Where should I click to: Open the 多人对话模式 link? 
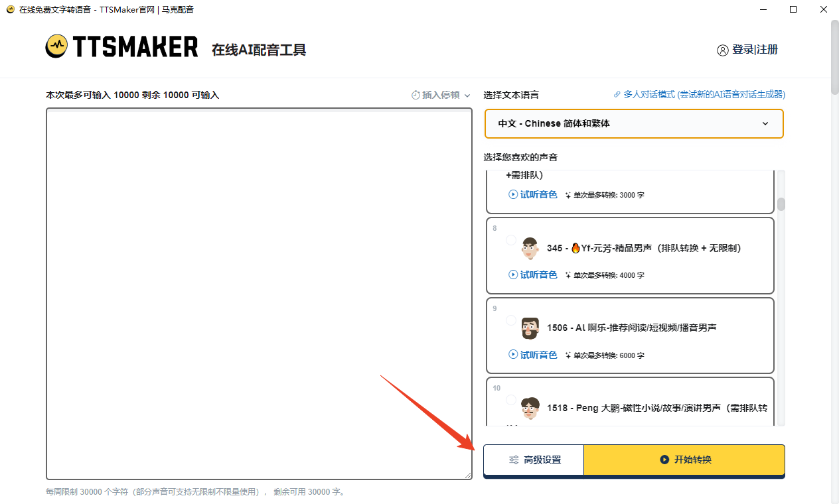point(704,95)
